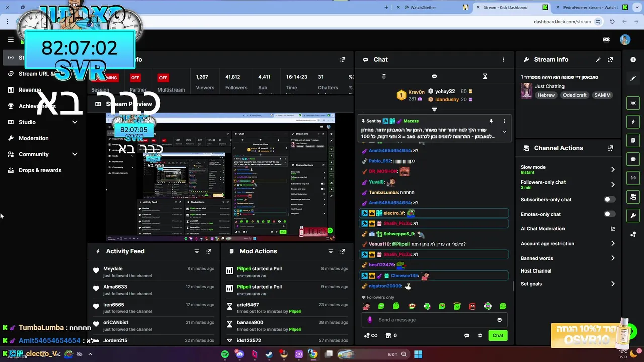Open the emoji picker in message box
The width and height of the screenshot is (644, 362).
pyautogui.click(x=499, y=320)
